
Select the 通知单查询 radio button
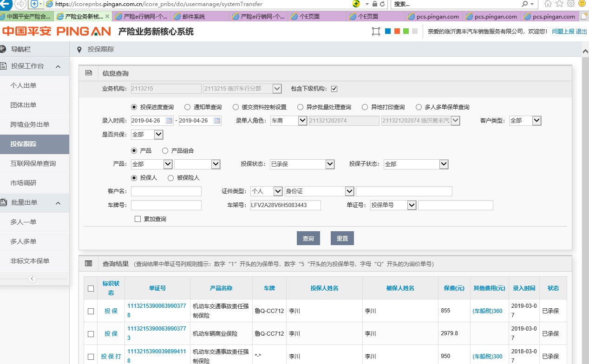[x=188, y=107]
